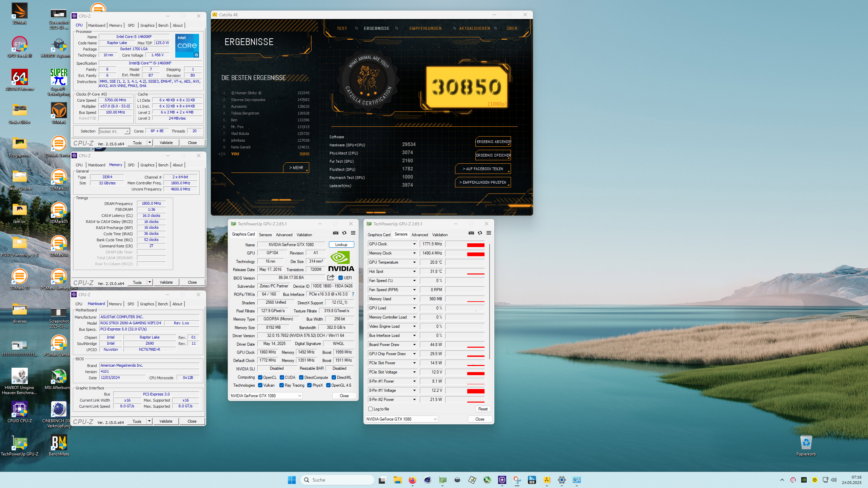
Task: Open the 3DMark desktop icon
Action: pyautogui.click(x=19, y=14)
